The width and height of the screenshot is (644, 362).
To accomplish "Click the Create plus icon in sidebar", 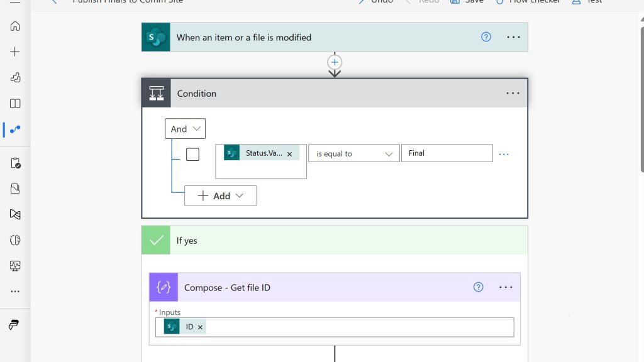I will click(15, 52).
